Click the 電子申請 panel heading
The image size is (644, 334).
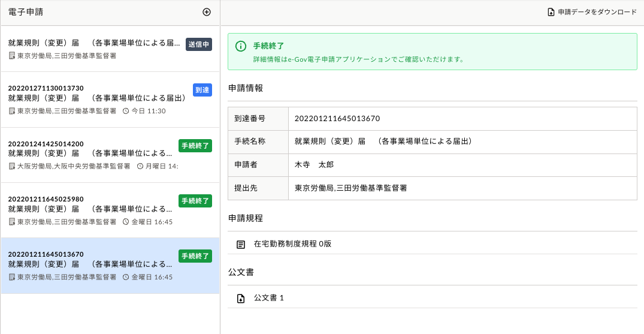(26, 12)
